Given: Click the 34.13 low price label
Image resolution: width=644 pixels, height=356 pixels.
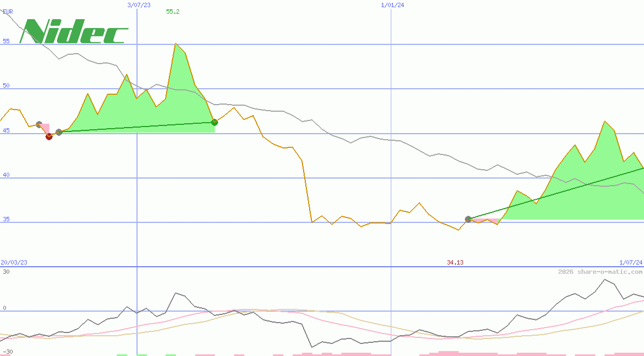Looking at the screenshot, I should tap(455, 262).
